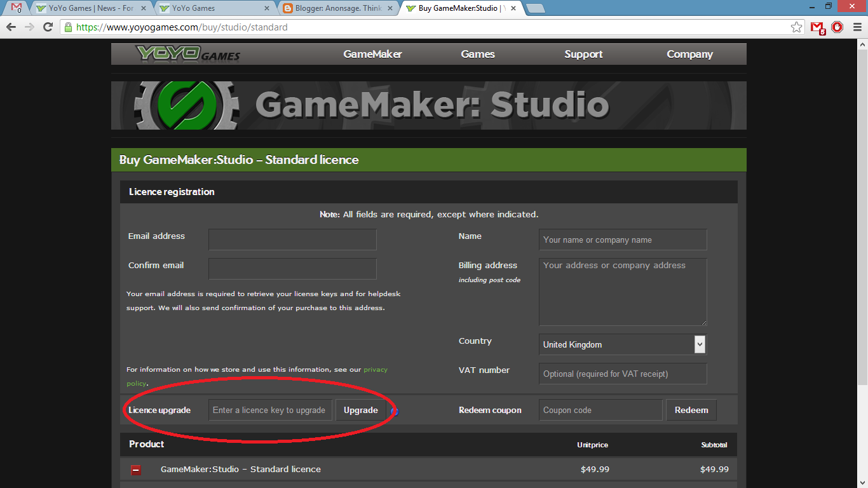Switch to the second YoYo Games tab
This screenshot has width=868, height=488.
[216, 8]
